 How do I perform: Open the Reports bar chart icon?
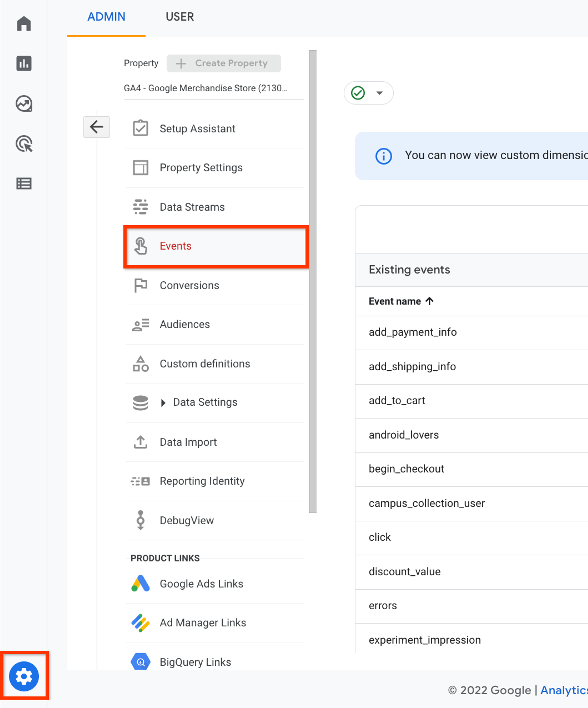tap(24, 63)
